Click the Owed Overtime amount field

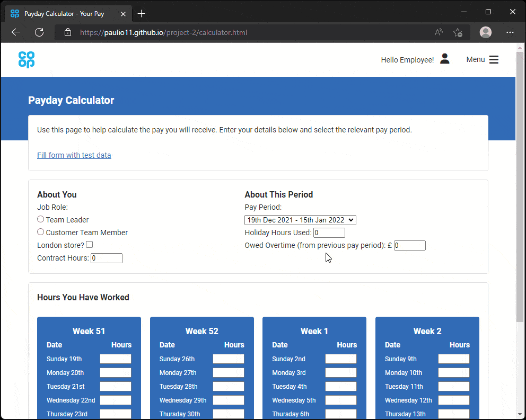(x=409, y=246)
